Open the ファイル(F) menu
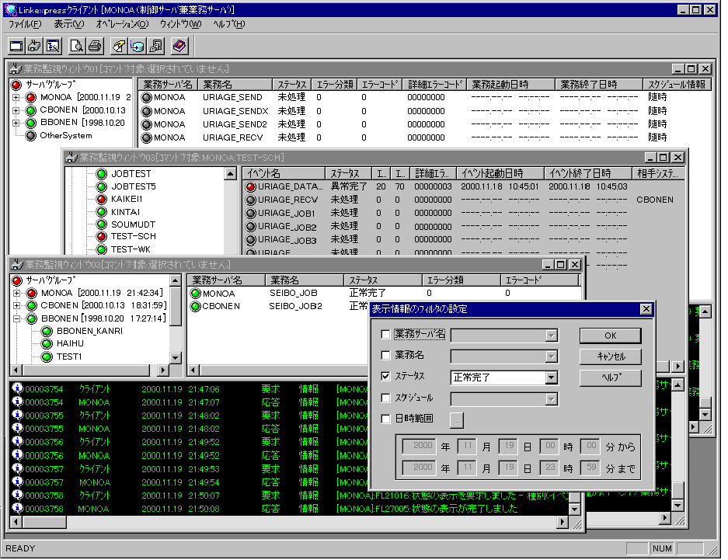This screenshot has height=560, width=728. point(25,24)
